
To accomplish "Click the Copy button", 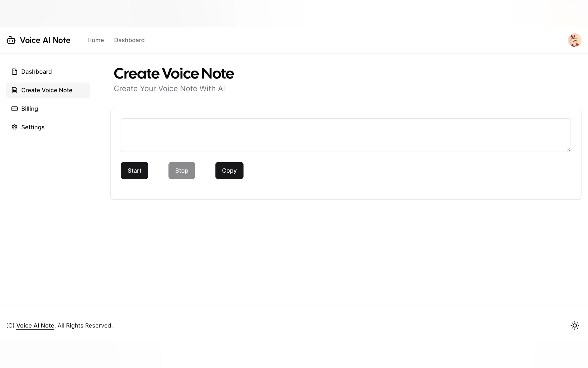I will [x=229, y=170].
